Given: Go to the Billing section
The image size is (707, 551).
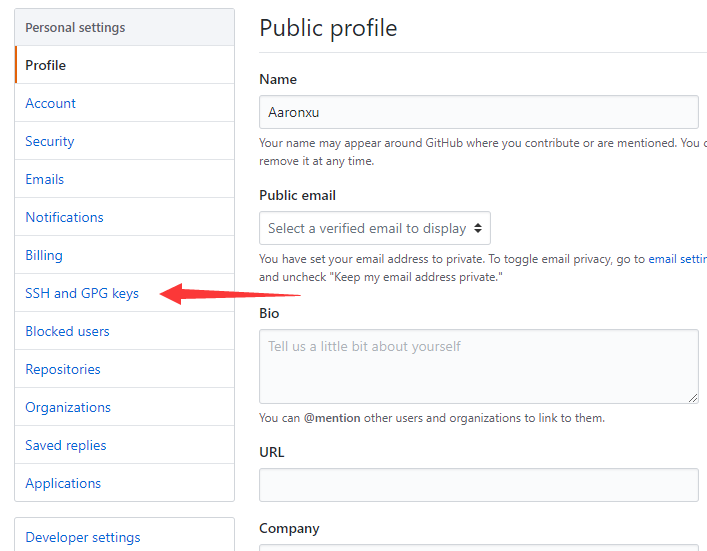Looking at the screenshot, I should pos(44,255).
